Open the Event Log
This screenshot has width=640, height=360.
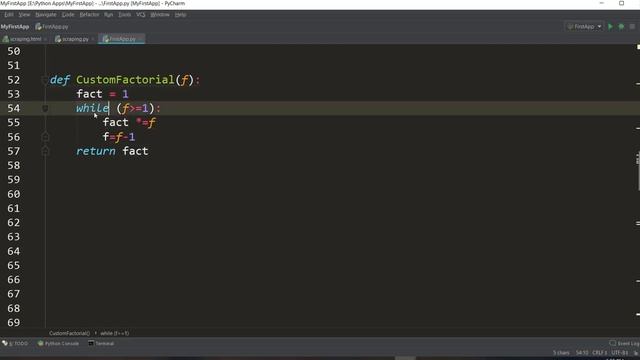[x=625, y=344]
